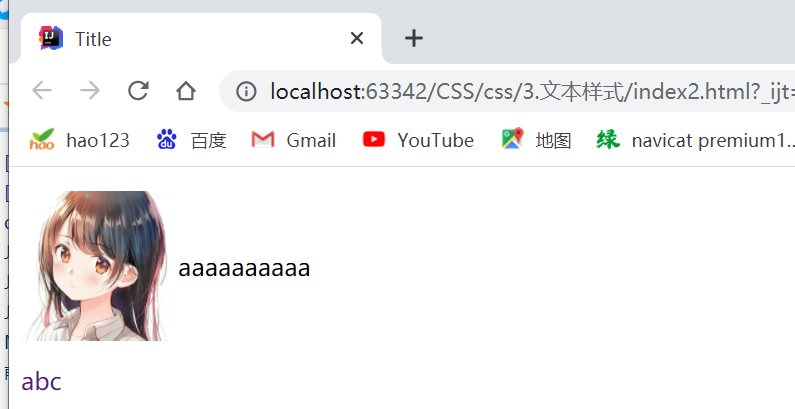Viewport: 795px width, 409px height.
Task: Select the Title tab
Action: (x=201, y=39)
